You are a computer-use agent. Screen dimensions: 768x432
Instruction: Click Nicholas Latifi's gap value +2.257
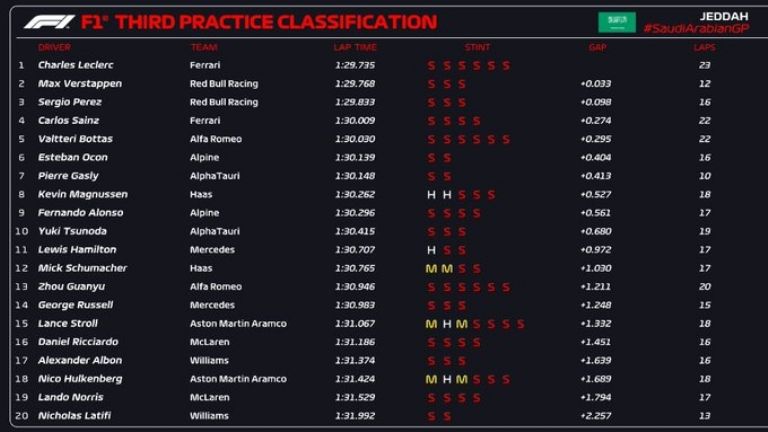point(596,416)
